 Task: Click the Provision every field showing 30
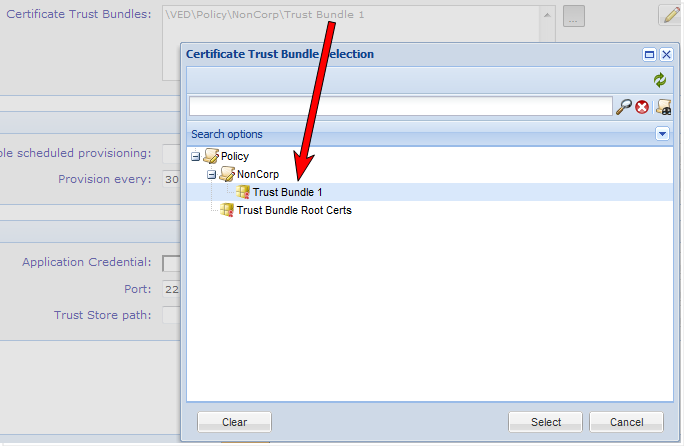coord(171,179)
